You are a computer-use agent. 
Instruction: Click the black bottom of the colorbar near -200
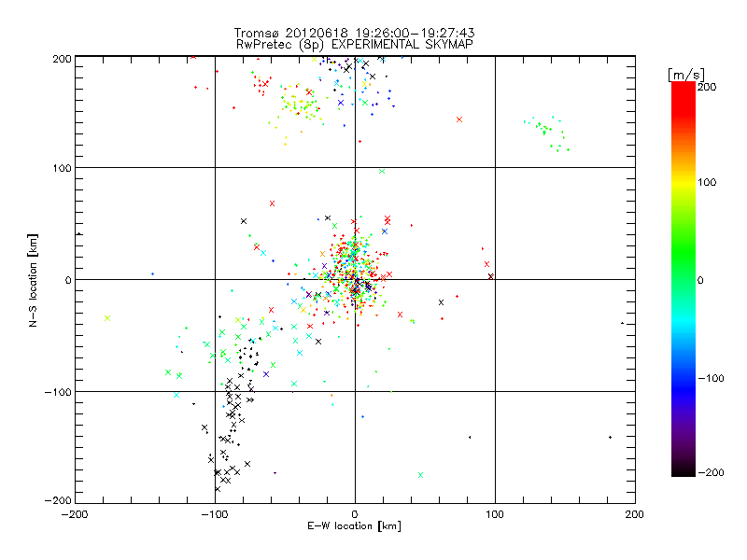click(684, 470)
